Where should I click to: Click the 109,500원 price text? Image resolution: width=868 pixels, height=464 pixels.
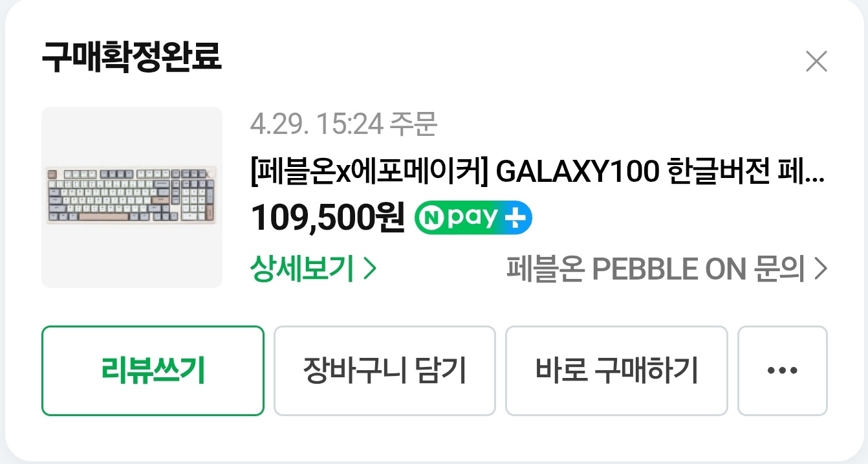327,217
